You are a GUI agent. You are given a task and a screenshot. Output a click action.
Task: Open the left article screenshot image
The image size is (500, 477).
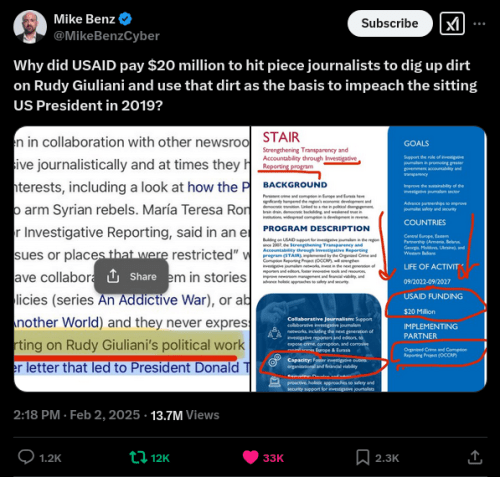[x=132, y=259]
